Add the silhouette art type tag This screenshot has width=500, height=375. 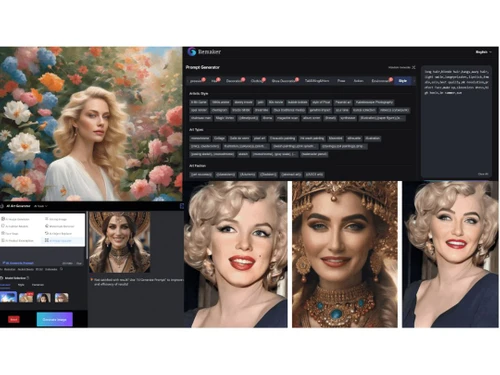click(x=354, y=138)
